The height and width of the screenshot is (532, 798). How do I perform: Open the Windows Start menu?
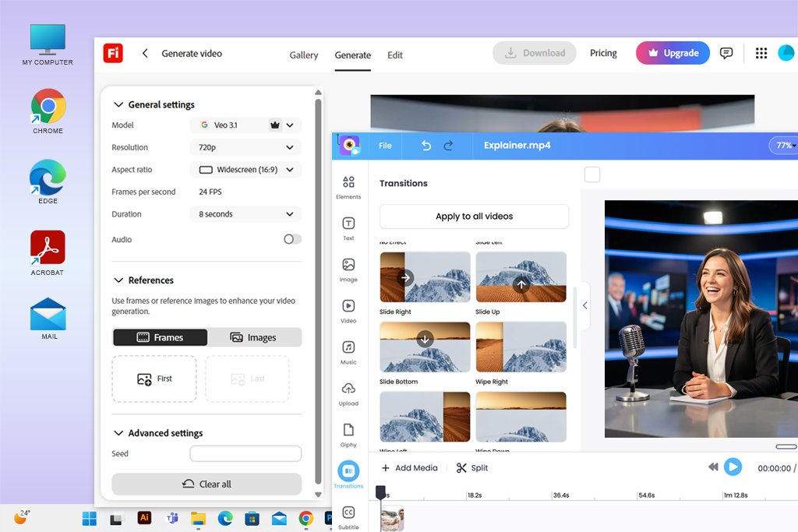point(90,519)
